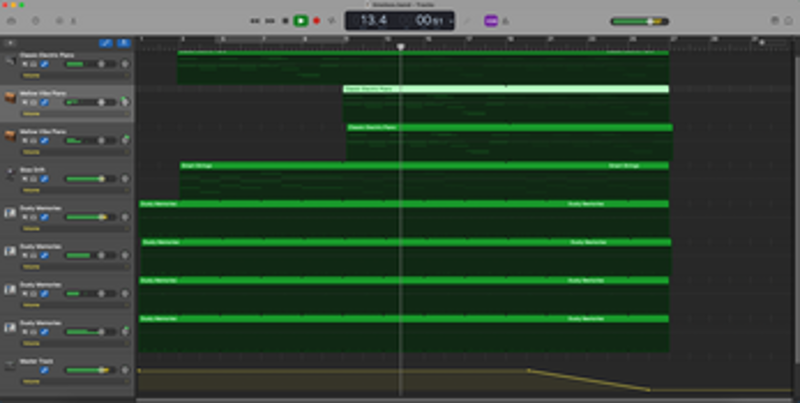Select the Classic Electric Piano track name
The height and width of the screenshot is (403, 800).
point(46,55)
